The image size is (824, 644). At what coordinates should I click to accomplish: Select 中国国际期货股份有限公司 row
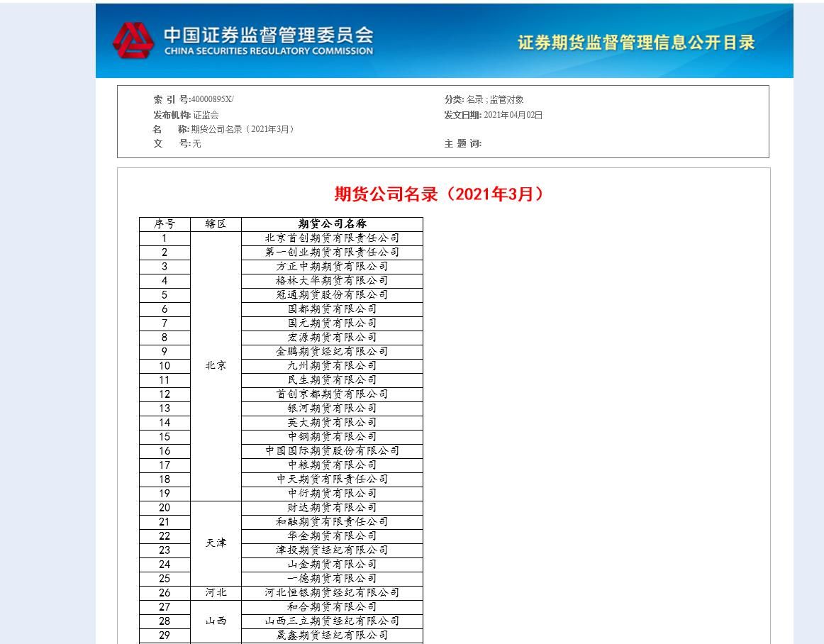click(332, 451)
